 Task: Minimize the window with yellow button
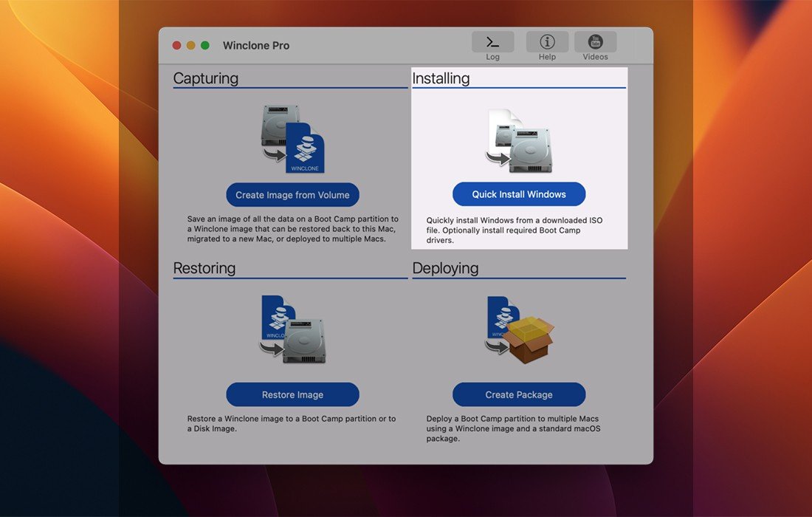(191, 46)
